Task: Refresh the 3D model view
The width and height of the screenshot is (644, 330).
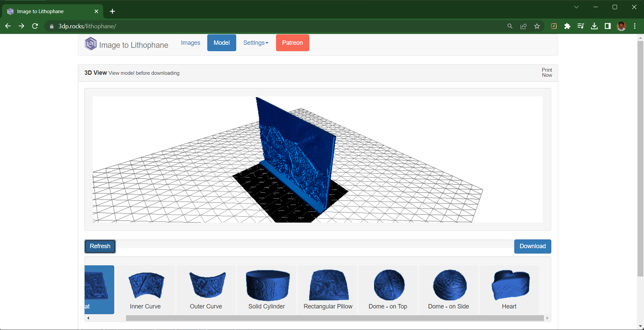Action: 100,246
